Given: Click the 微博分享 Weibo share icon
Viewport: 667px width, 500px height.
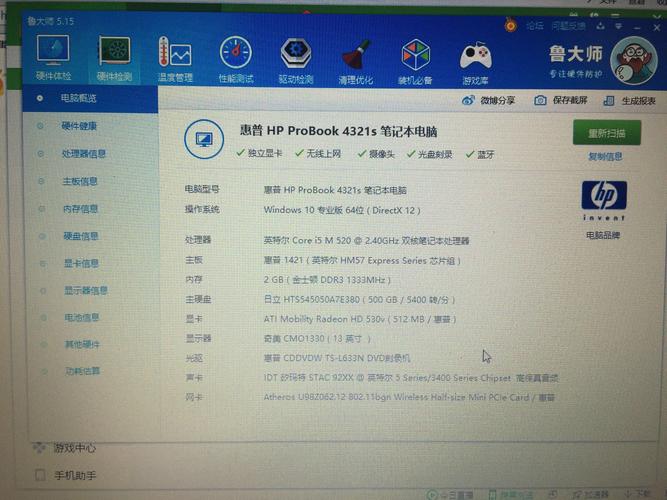Looking at the screenshot, I should 468,100.
